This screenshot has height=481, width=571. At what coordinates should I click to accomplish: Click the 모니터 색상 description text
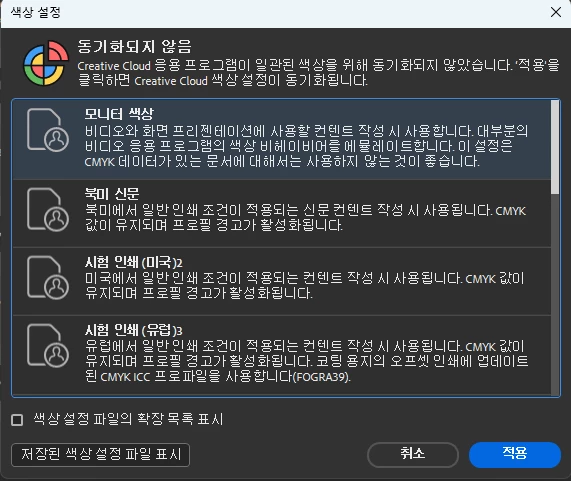click(x=306, y=146)
